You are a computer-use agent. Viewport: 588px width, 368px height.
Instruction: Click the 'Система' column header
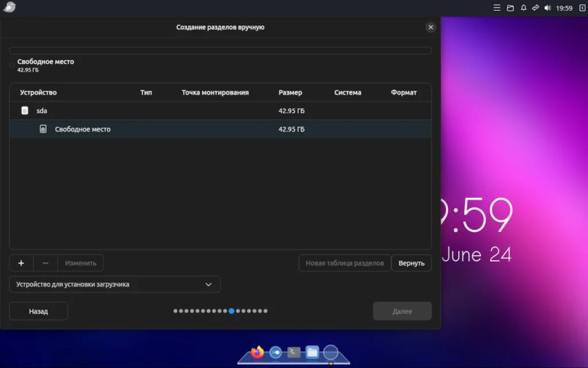347,93
